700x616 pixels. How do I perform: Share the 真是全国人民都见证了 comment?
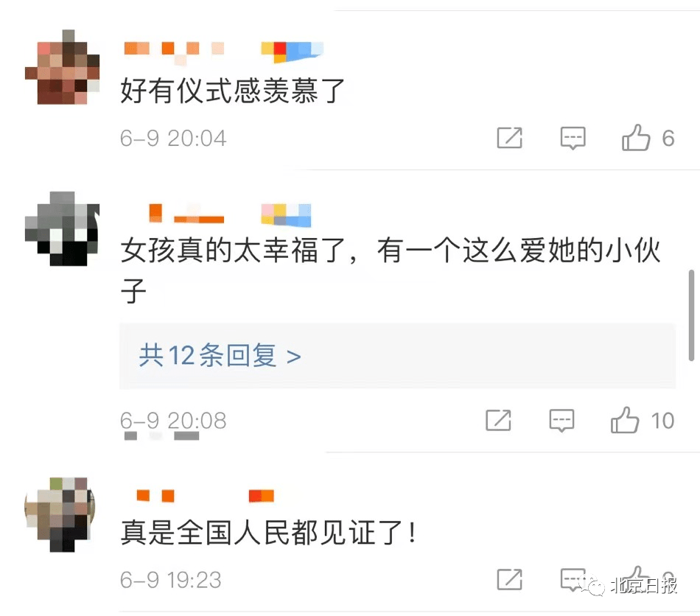pos(509,579)
